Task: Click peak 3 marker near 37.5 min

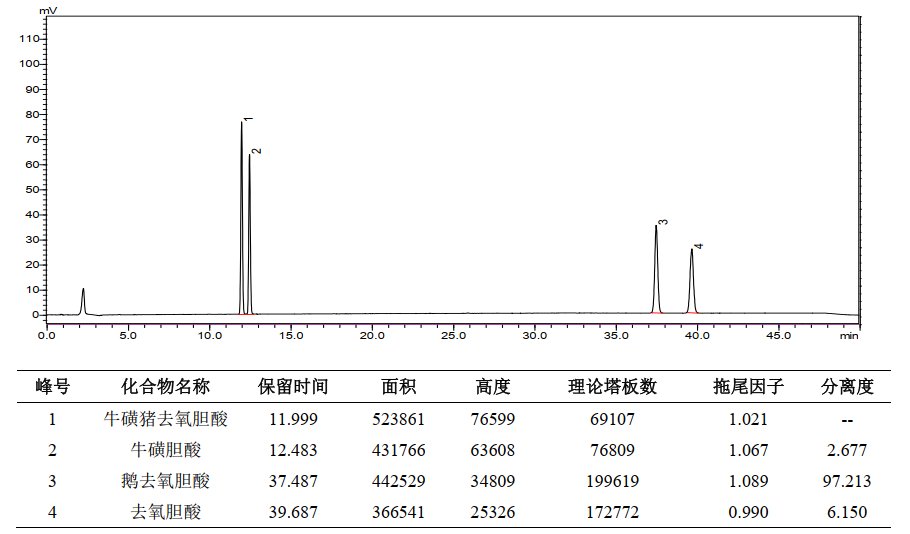Action: [x=663, y=222]
